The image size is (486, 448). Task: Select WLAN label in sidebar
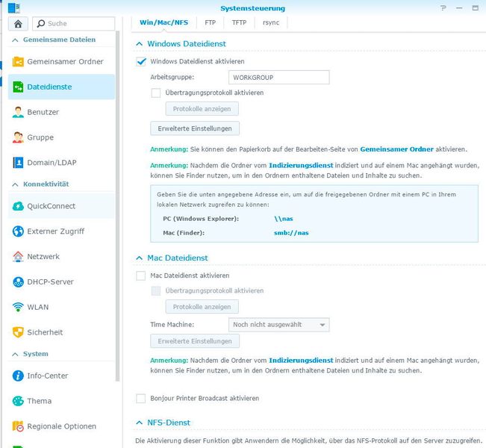click(38, 307)
